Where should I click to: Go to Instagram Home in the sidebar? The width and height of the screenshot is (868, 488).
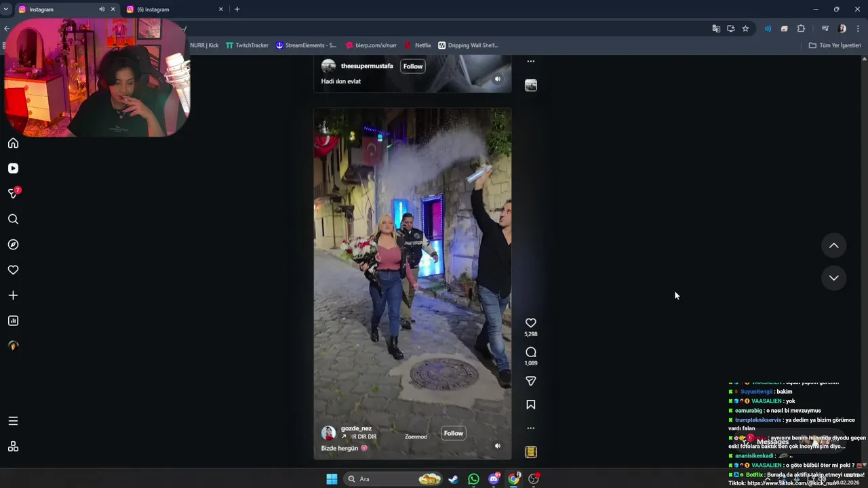tap(13, 143)
